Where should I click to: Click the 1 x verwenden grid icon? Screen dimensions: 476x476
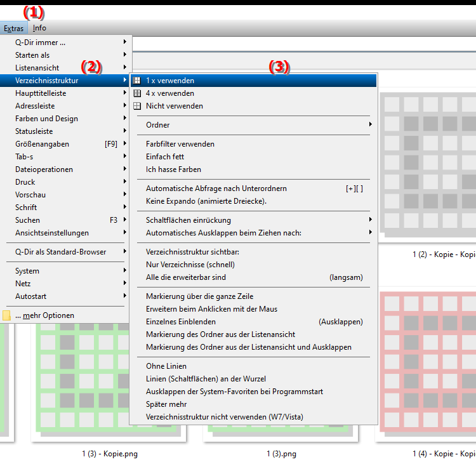click(x=137, y=81)
